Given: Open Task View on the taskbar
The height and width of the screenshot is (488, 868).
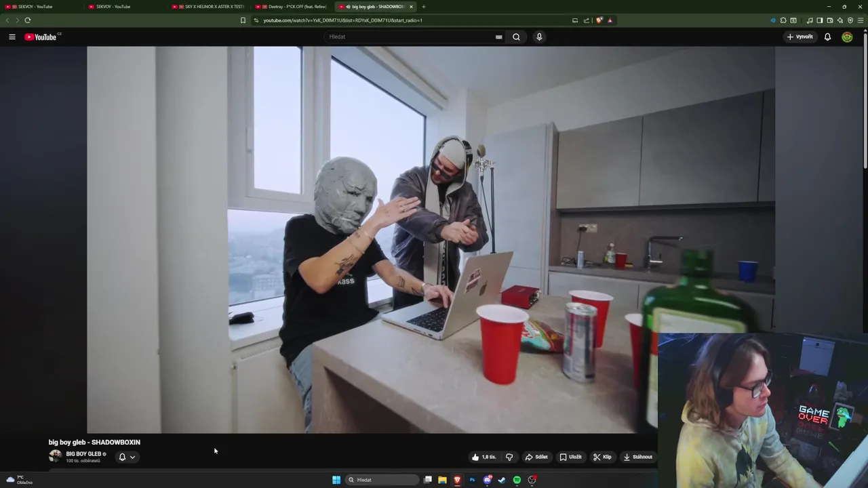Looking at the screenshot, I should 428,480.
